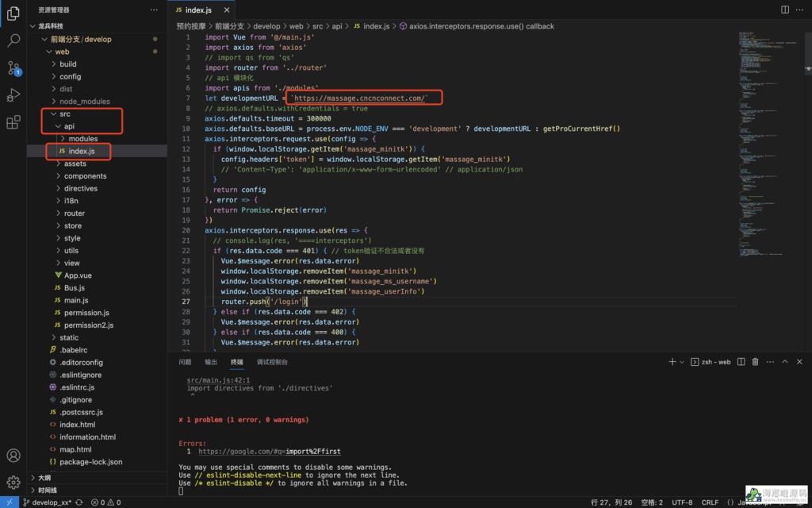The width and height of the screenshot is (812, 508).
Task: Expand the components folder
Action: (x=85, y=175)
